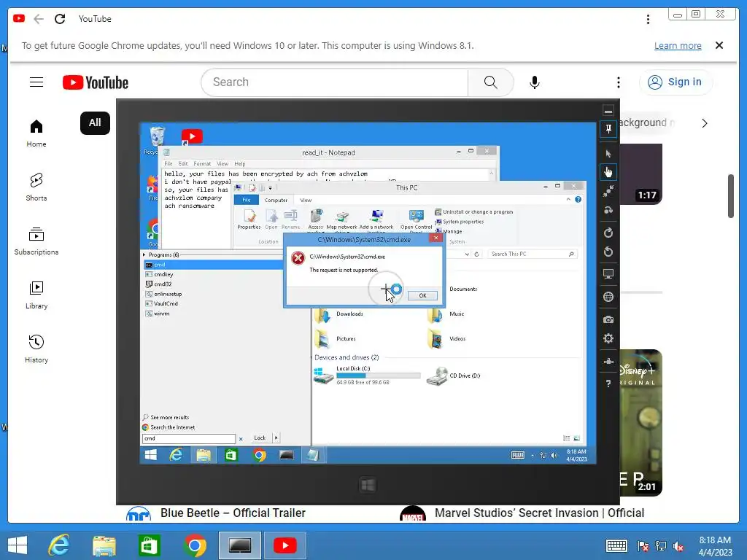The image size is (747, 560).
Task: Show more category chips with right chevron
Action: pyautogui.click(x=704, y=123)
